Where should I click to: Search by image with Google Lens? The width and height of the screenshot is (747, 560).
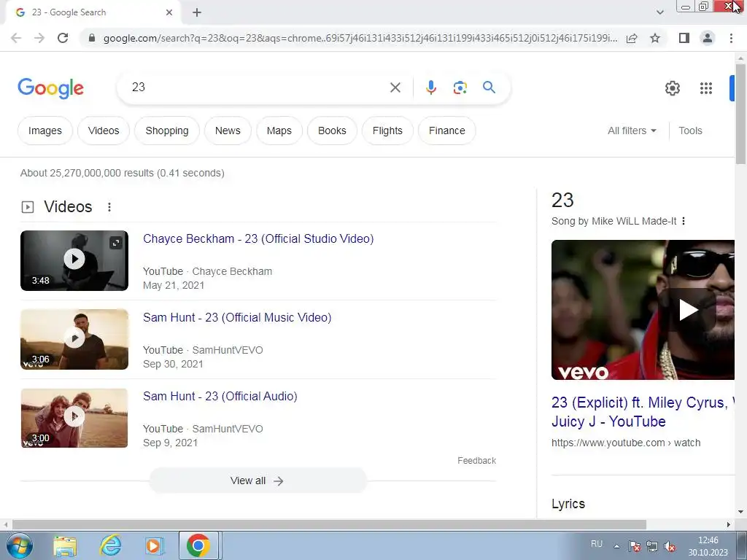(x=460, y=87)
